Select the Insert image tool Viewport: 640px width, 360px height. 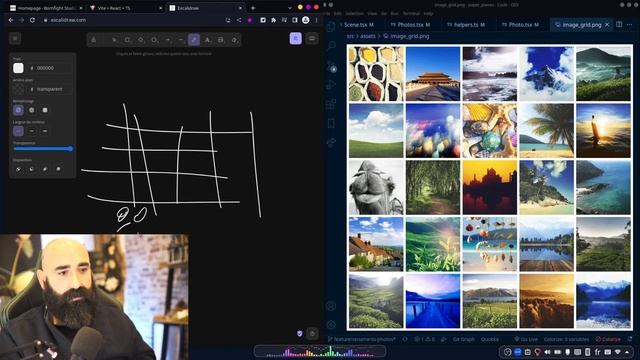pyautogui.click(x=221, y=40)
